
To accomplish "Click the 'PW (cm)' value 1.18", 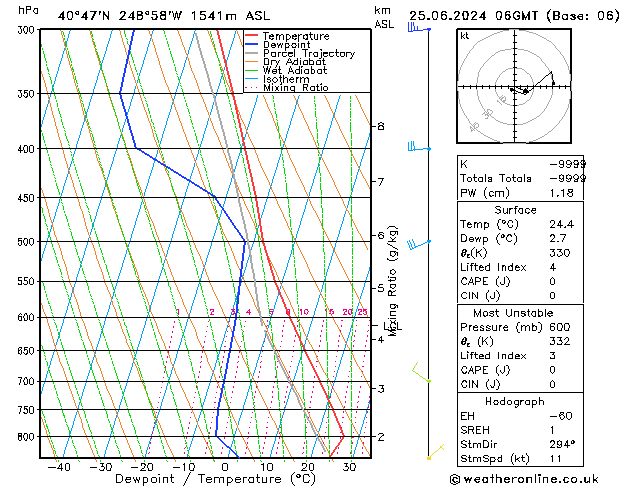I will [562, 193].
